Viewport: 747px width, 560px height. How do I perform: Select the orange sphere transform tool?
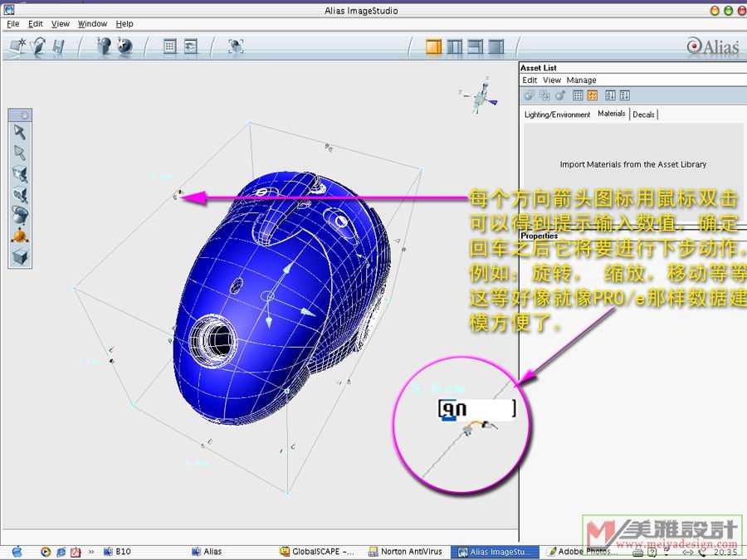pos(20,236)
